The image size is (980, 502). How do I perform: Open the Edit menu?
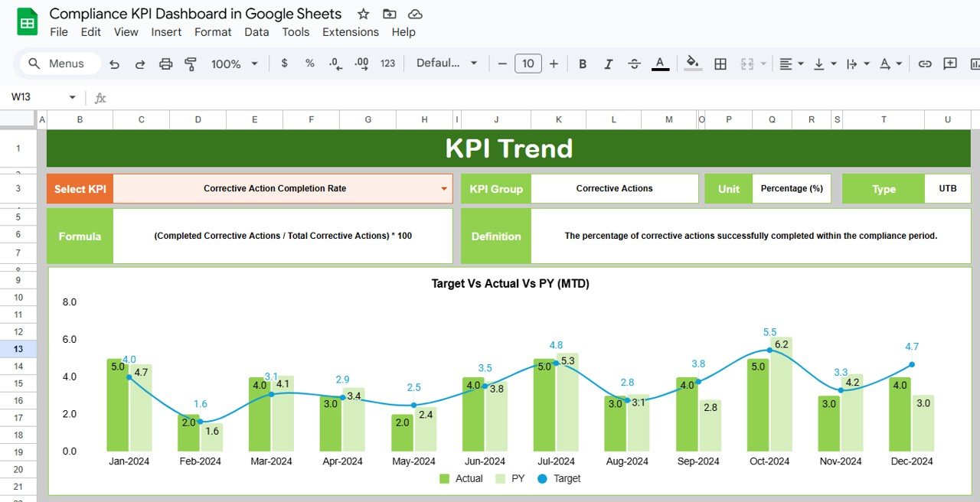pos(91,32)
